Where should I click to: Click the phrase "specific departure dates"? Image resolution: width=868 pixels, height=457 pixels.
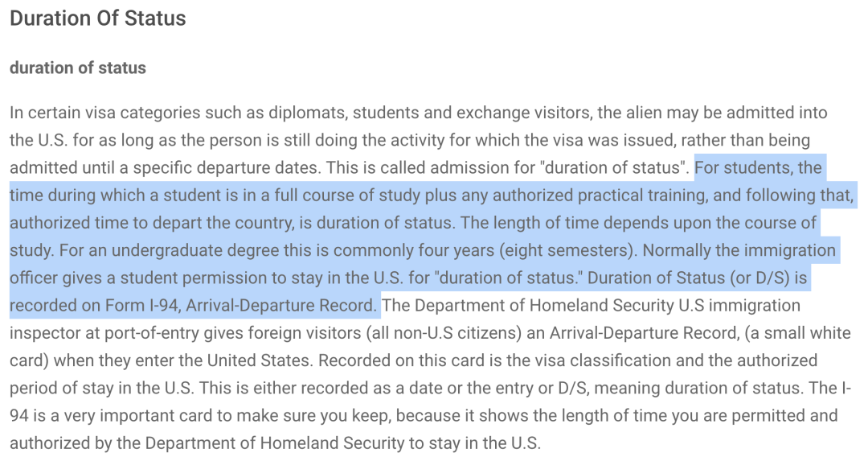pos(227,167)
